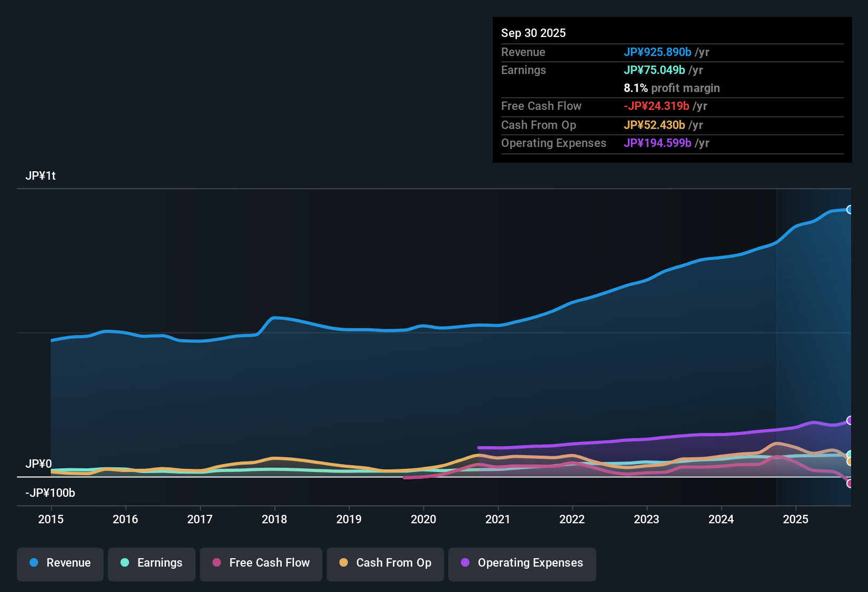Click the Operating Expenses endpoint marker

click(x=849, y=421)
